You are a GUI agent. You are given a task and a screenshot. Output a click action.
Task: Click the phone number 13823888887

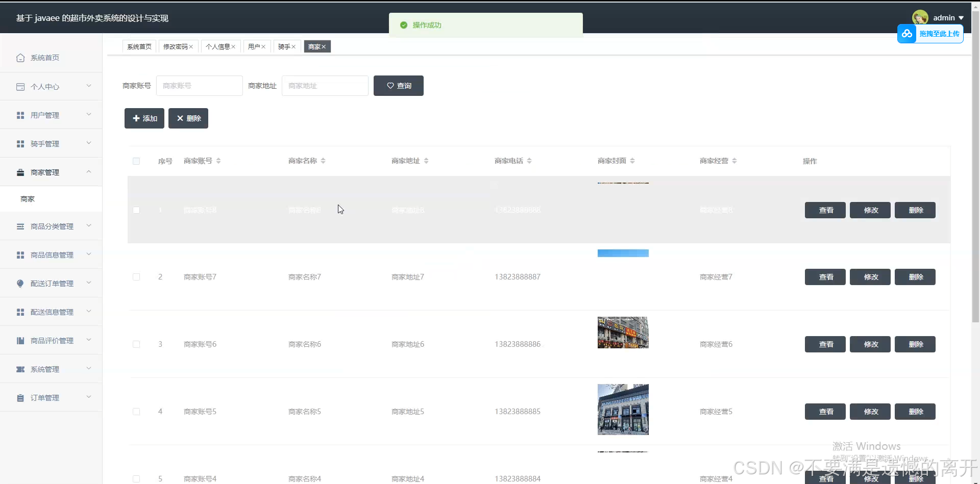pyautogui.click(x=518, y=277)
